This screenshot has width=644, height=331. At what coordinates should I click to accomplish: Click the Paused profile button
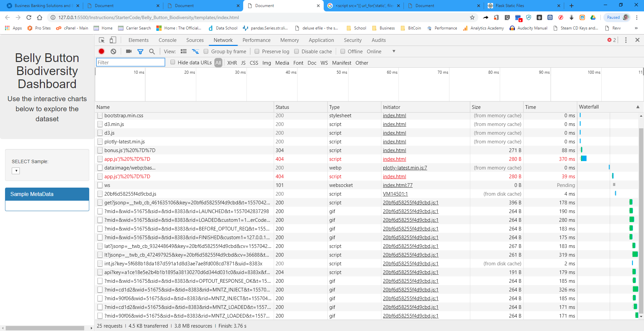click(617, 17)
